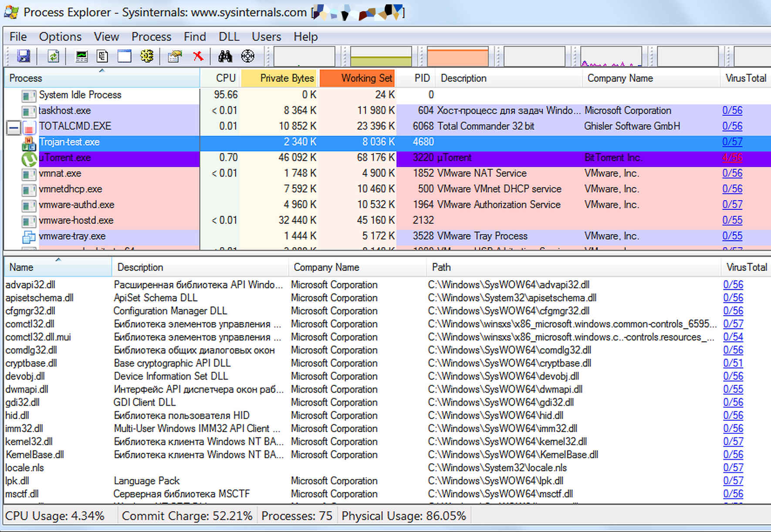Sort by the Working Set column header
Image resolution: width=771 pixels, height=532 pixels.
[358, 78]
